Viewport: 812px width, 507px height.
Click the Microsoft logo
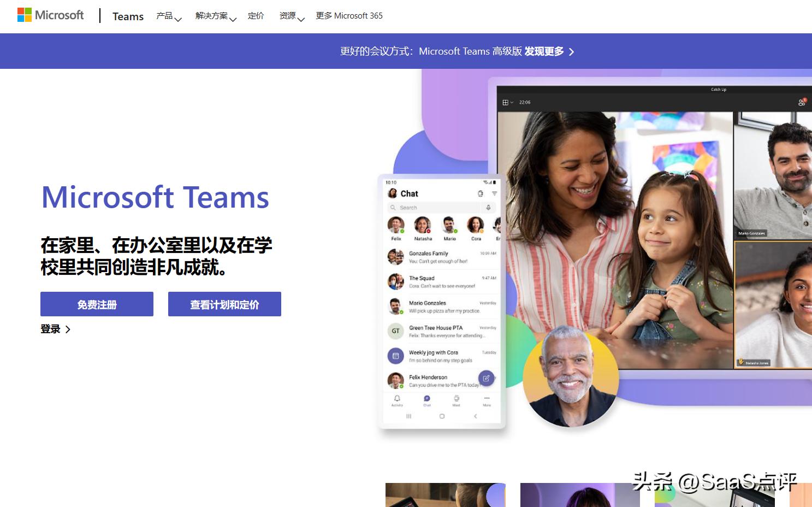coord(50,15)
